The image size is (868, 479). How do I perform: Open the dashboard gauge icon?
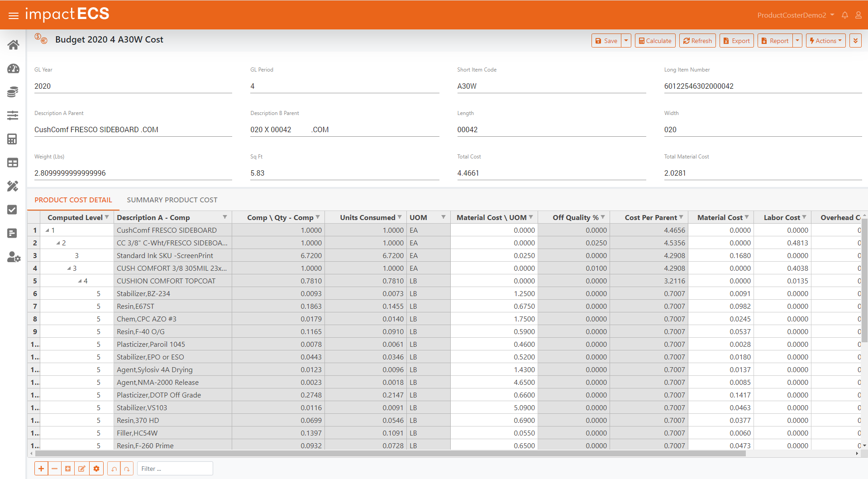point(13,68)
